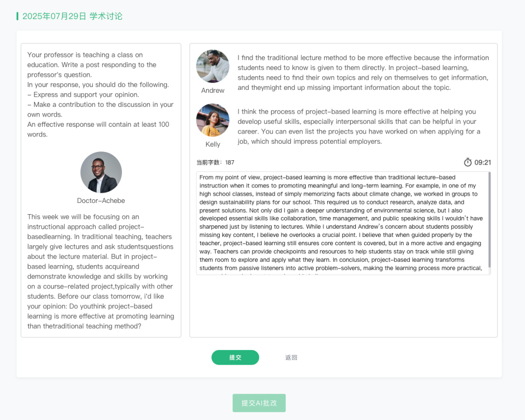Click the 提交AI批改 button
The width and height of the screenshot is (525, 420).
(x=259, y=403)
